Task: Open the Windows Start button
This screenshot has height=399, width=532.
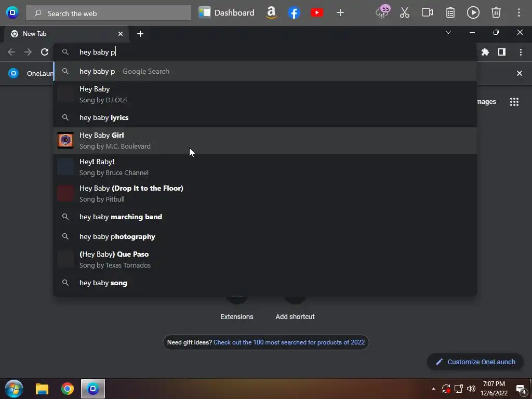Action: 14,389
